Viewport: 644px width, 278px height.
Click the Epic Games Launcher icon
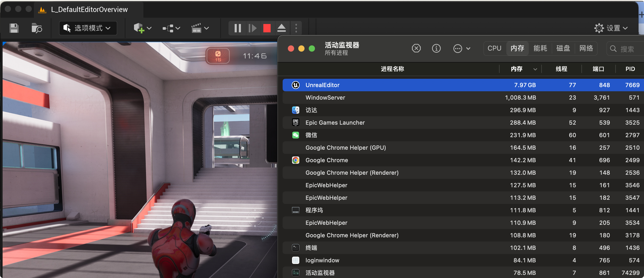[296, 123]
